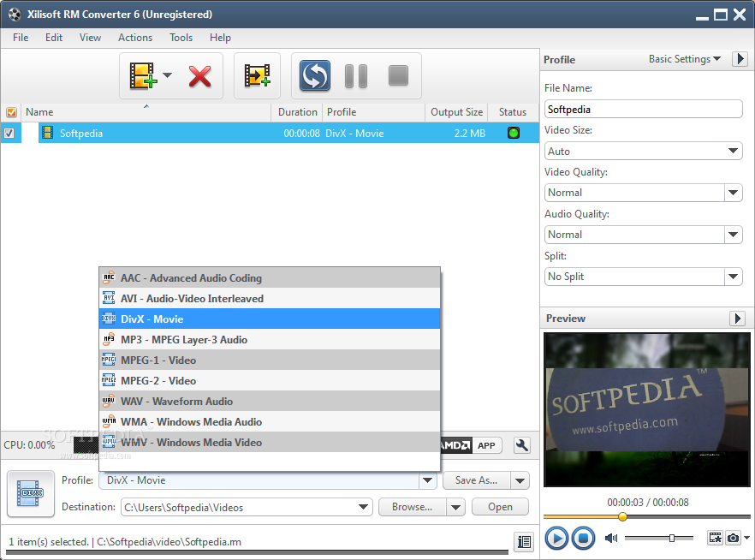The image size is (755, 560).
Task: Start conversion with the blue Convert button
Action: [315, 75]
